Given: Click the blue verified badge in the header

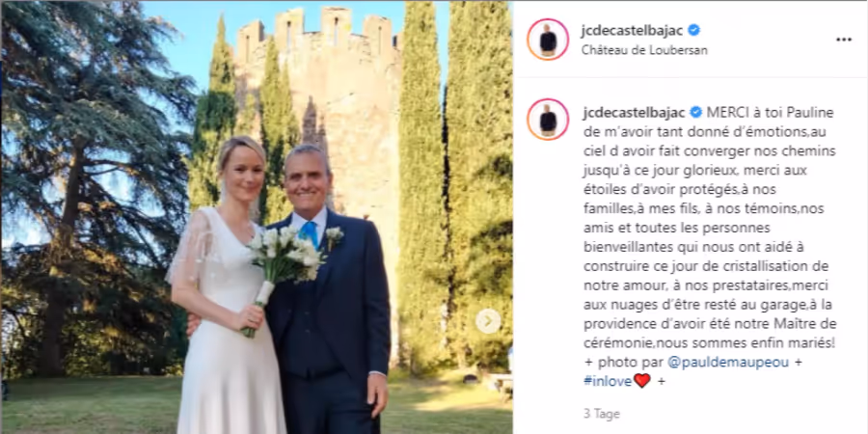Looking at the screenshot, I should (x=693, y=31).
